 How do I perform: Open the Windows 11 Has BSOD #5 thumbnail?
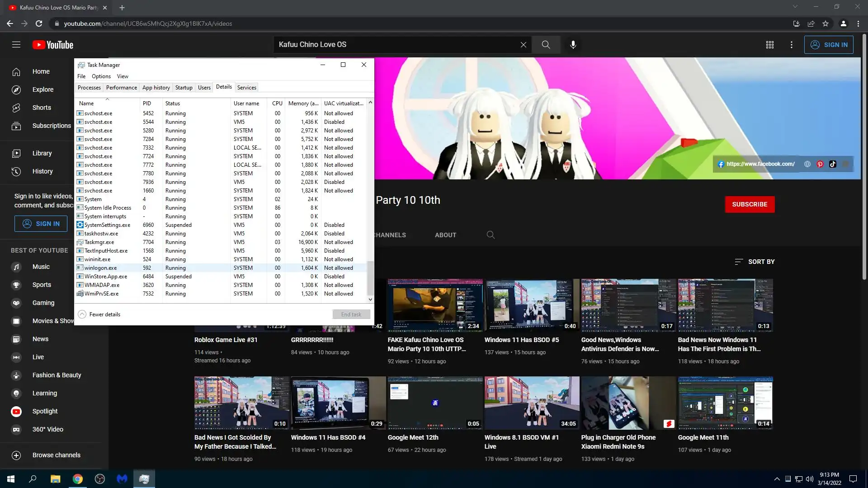click(531, 305)
